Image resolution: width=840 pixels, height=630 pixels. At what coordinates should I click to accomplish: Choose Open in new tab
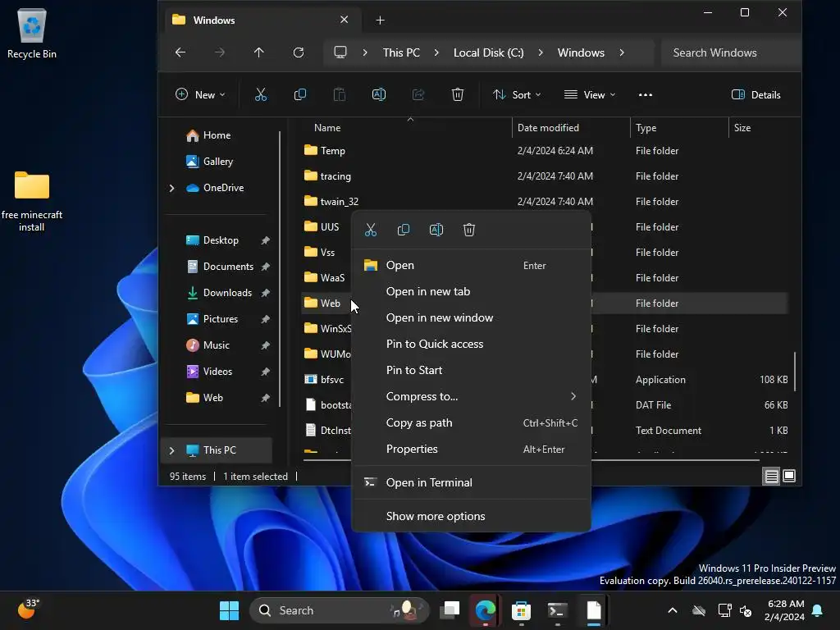point(472,291)
